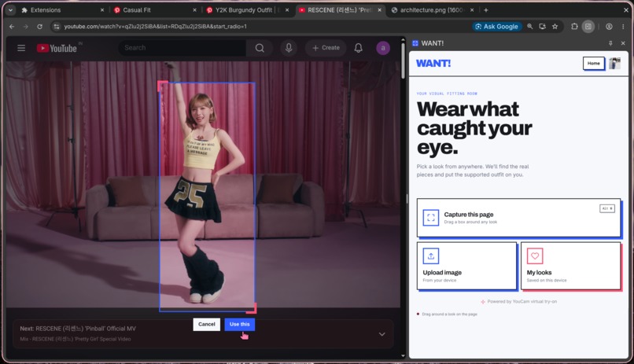
Task: Select the RESCENE YouTube tab
Action: point(340,10)
